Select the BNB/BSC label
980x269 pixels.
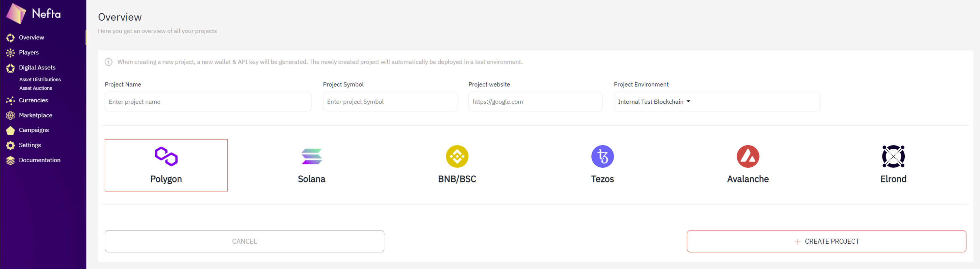(x=457, y=179)
